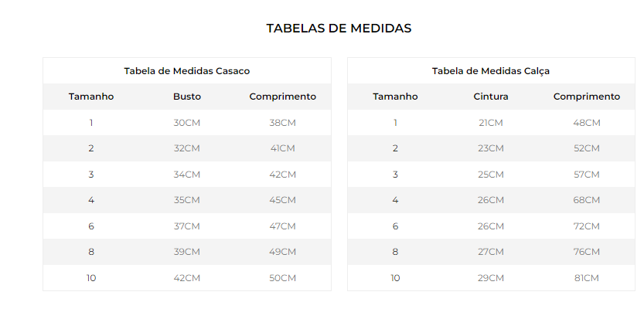Click the 57CM calça length cell
644x319 pixels.
click(x=587, y=175)
